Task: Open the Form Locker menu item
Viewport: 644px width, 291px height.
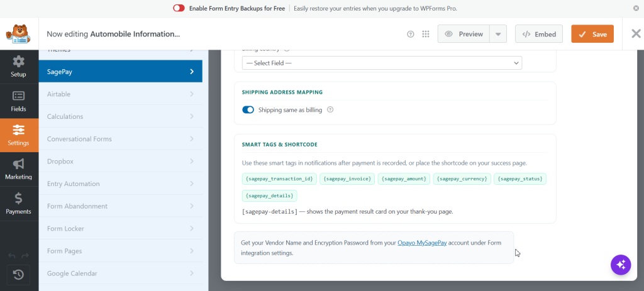Action: click(x=120, y=229)
